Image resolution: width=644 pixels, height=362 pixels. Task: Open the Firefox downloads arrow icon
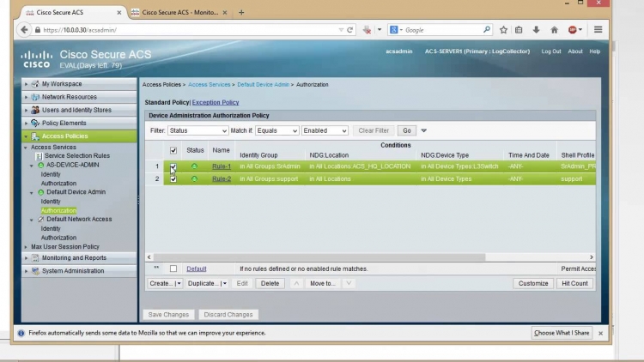[x=536, y=29]
